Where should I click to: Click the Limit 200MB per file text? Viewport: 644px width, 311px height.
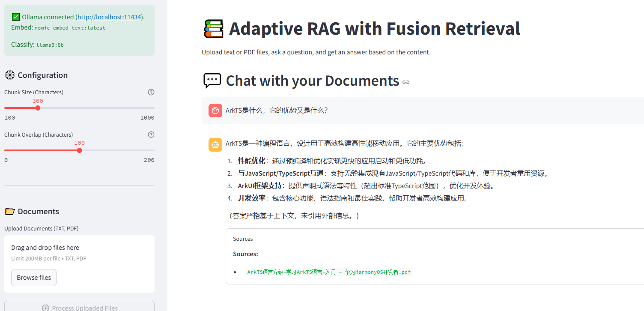49,259
